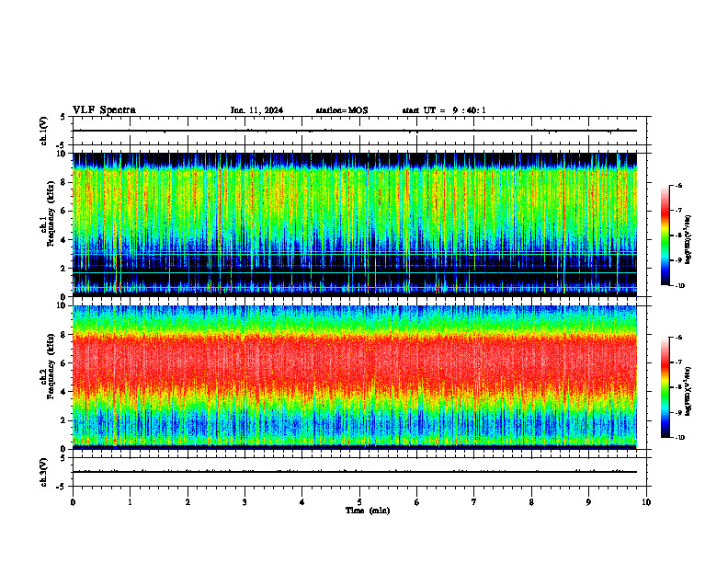Screen dimensions: 728x563
Task: Click the "ch.1(V)" axis label
Action: coord(44,131)
